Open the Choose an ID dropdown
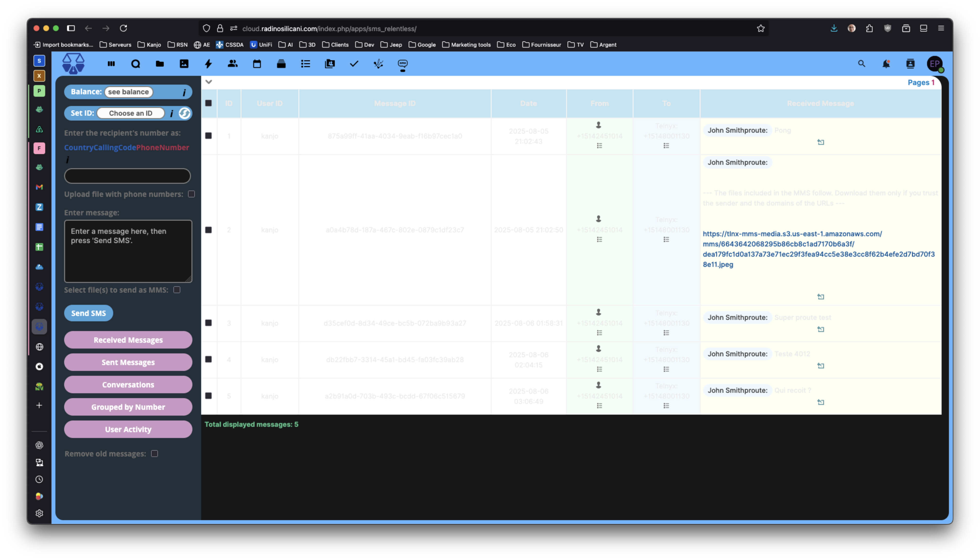 click(131, 113)
